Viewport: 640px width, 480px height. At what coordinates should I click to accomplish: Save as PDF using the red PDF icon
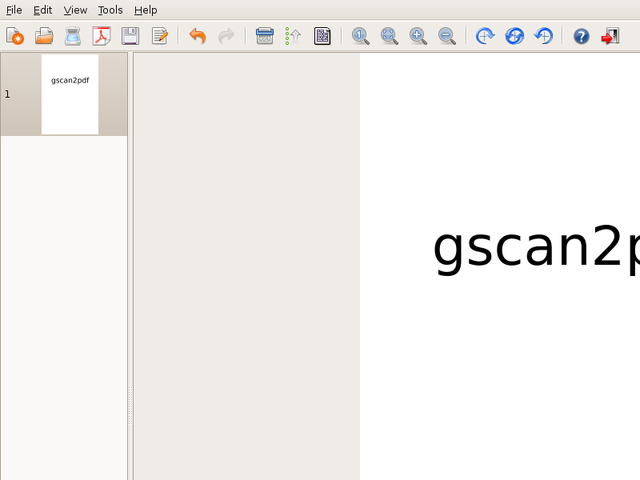[x=102, y=36]
